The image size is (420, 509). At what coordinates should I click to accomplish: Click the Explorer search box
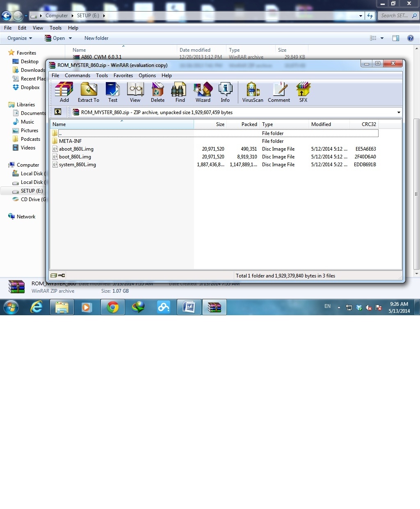tap(398, 16)
